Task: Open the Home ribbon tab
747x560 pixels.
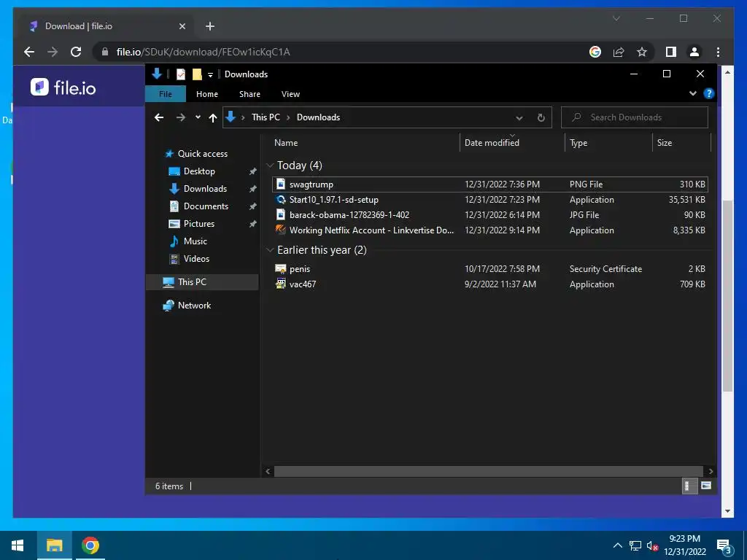Action: pos(206,94)
